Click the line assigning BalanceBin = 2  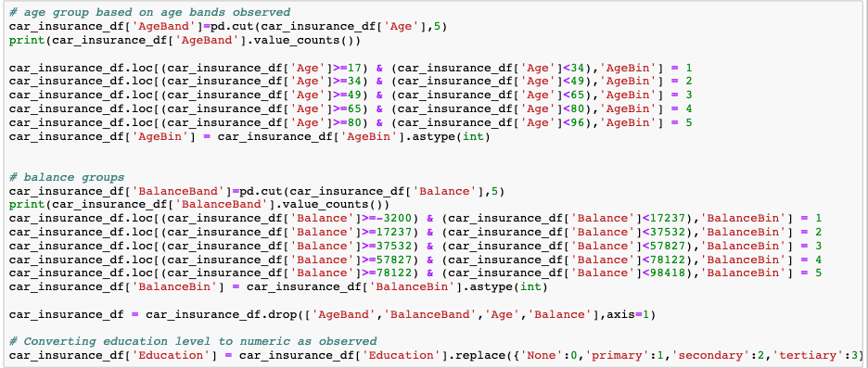coord(415,232)
